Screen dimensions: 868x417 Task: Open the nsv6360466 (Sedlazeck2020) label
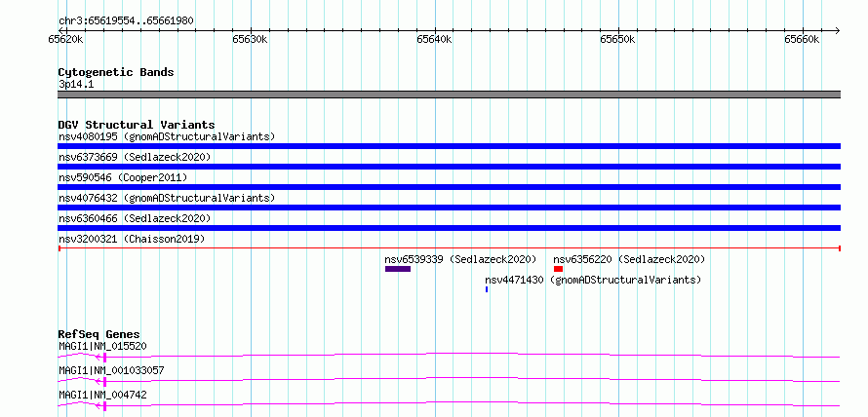(135, 218)
